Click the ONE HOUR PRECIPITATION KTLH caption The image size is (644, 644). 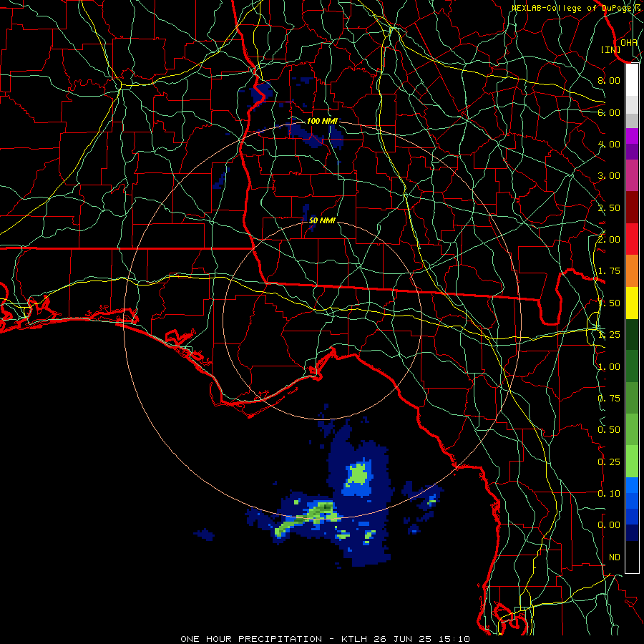325,639
